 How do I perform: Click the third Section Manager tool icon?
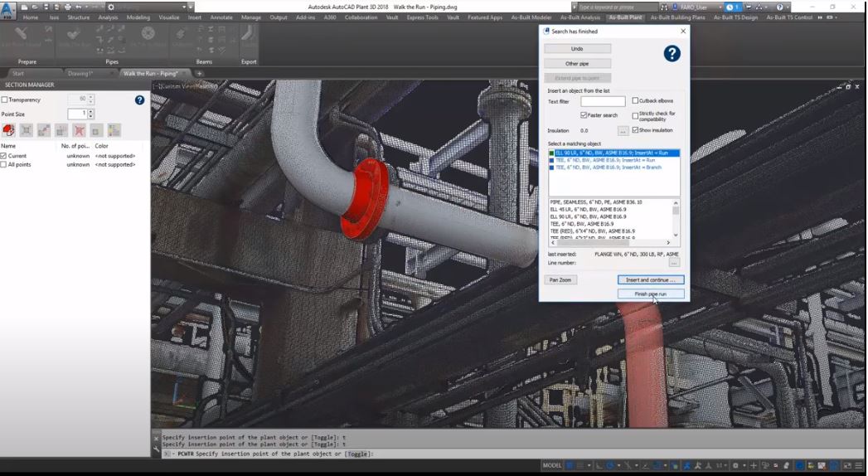pos(44,130)
